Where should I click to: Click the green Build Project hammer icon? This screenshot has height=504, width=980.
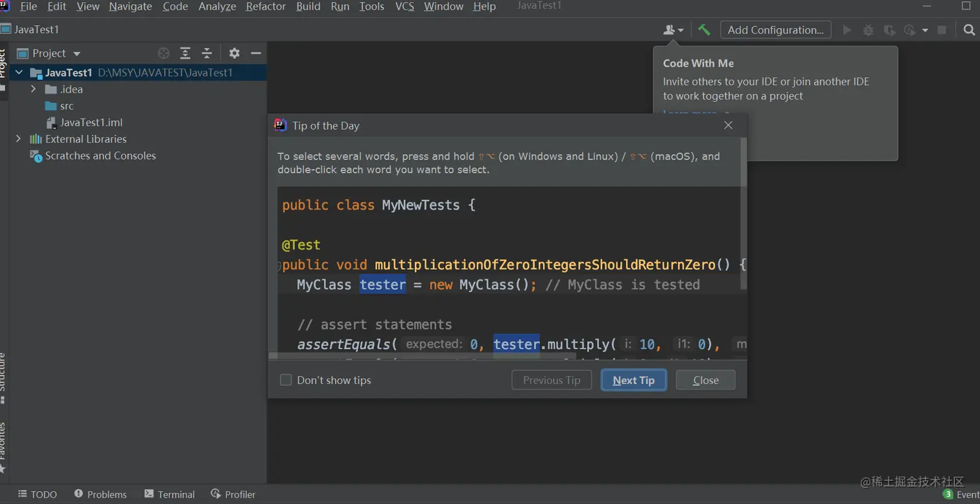704,30
